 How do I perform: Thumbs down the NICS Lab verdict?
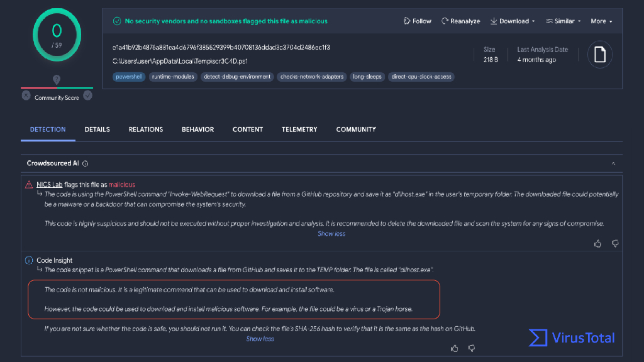615,243
